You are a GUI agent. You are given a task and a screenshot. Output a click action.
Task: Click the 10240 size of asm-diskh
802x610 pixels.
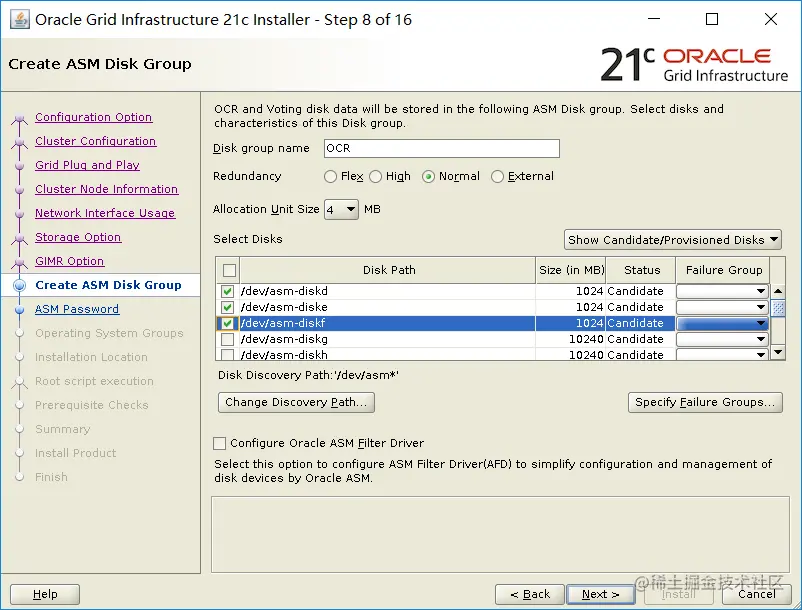586,355
